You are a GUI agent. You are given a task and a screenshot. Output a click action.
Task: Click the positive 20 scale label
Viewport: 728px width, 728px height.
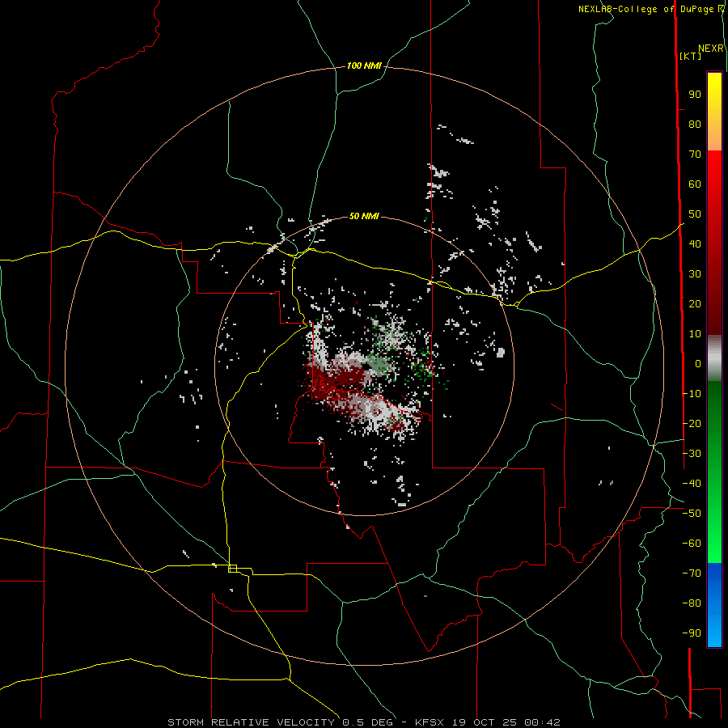pyautogui.click(x=695, y=304)
